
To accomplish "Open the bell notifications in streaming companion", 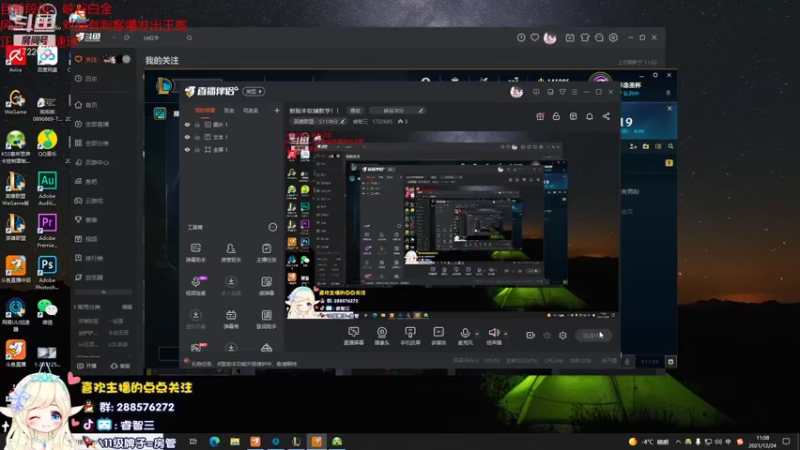I will point(589,116).
